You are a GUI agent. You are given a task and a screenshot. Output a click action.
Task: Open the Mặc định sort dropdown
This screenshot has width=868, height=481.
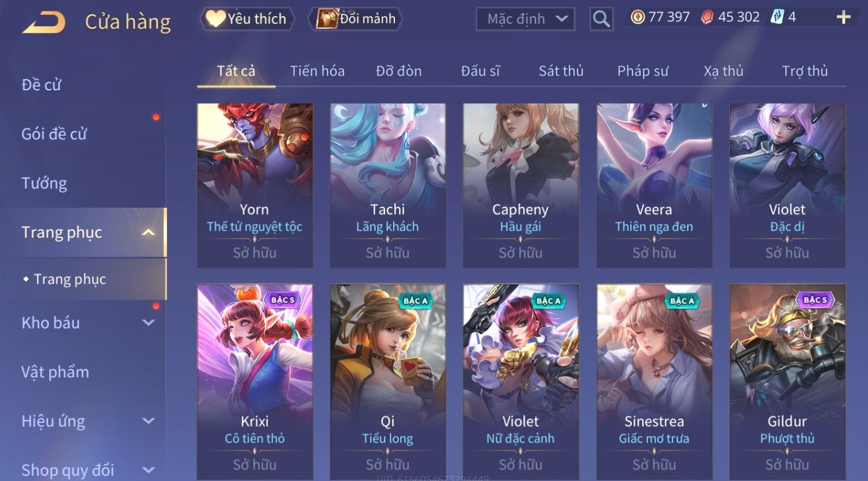coord(526,19)
